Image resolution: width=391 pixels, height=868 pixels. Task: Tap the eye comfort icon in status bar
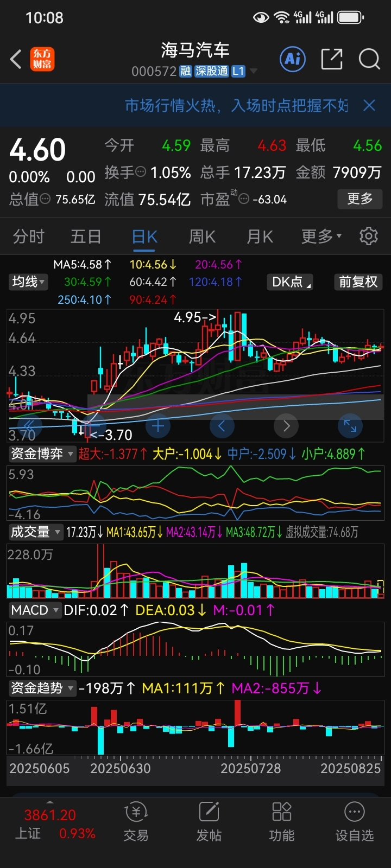(x=261, y=18)
